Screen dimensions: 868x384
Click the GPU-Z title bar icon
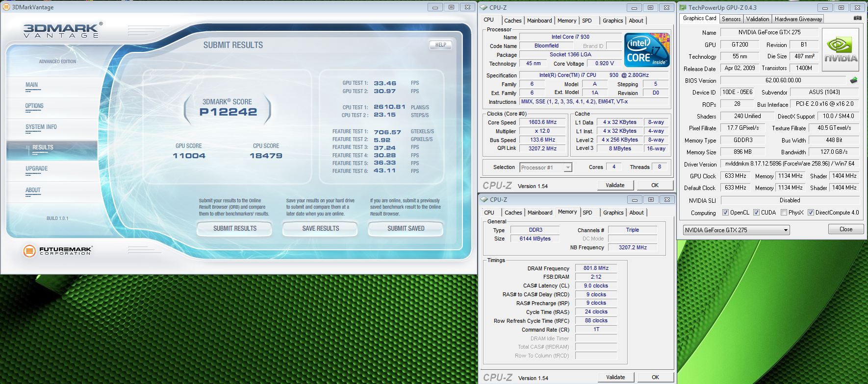pyautogui.click(x=683, y=7)
